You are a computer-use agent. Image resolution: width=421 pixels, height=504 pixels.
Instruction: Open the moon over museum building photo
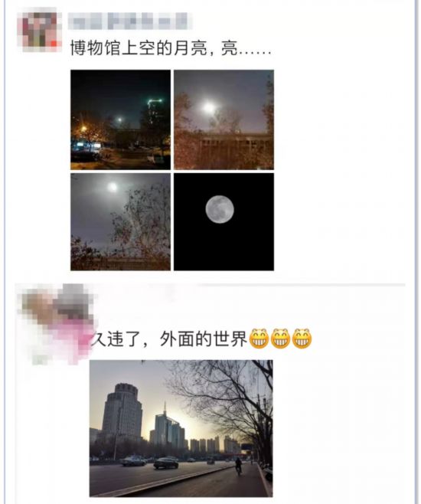tap(224, 119)
